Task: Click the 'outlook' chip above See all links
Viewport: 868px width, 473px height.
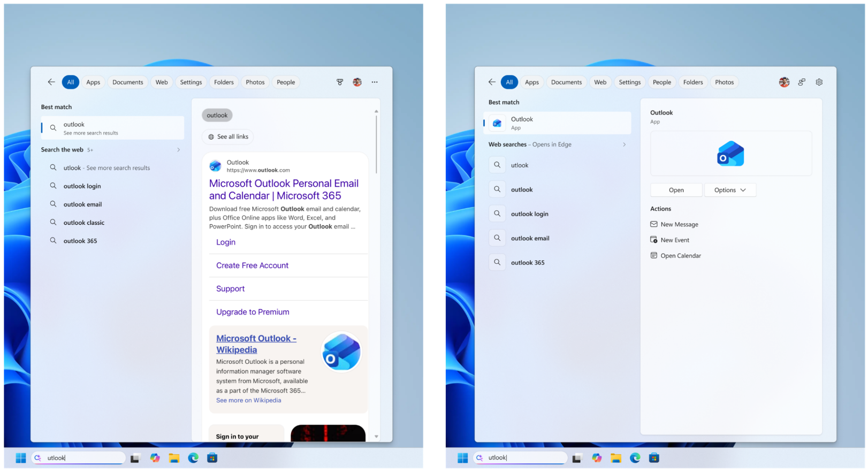Action: coord(217,115)
